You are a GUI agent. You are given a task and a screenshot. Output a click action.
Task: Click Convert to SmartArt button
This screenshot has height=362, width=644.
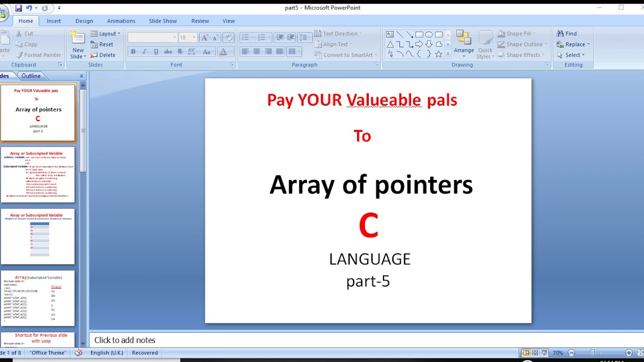(x=346, y=55)
